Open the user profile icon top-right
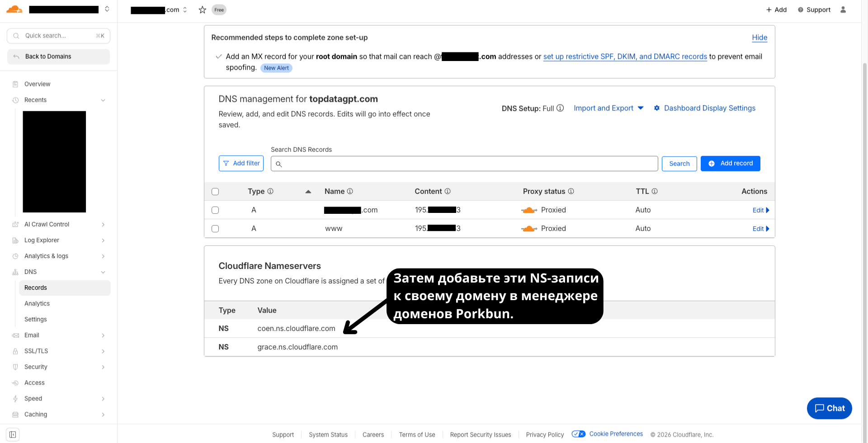This screenshot has height=443, width=868. [x=843, y=9]
